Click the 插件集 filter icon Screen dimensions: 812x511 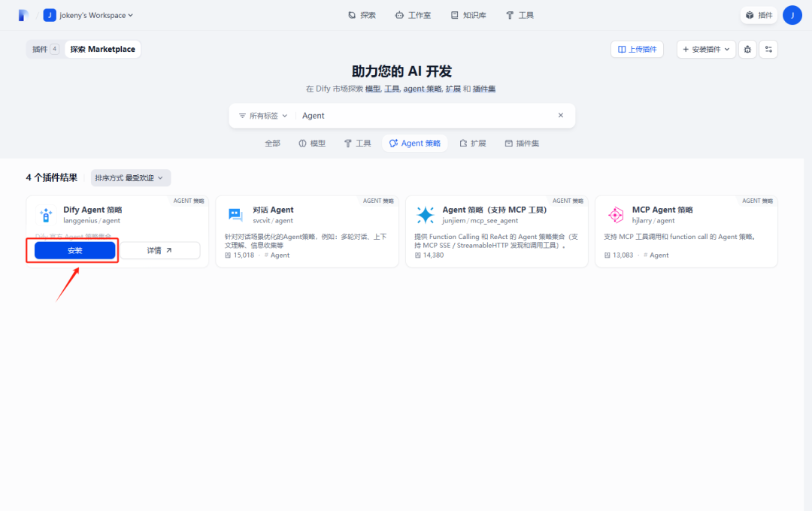pos(508,144)
